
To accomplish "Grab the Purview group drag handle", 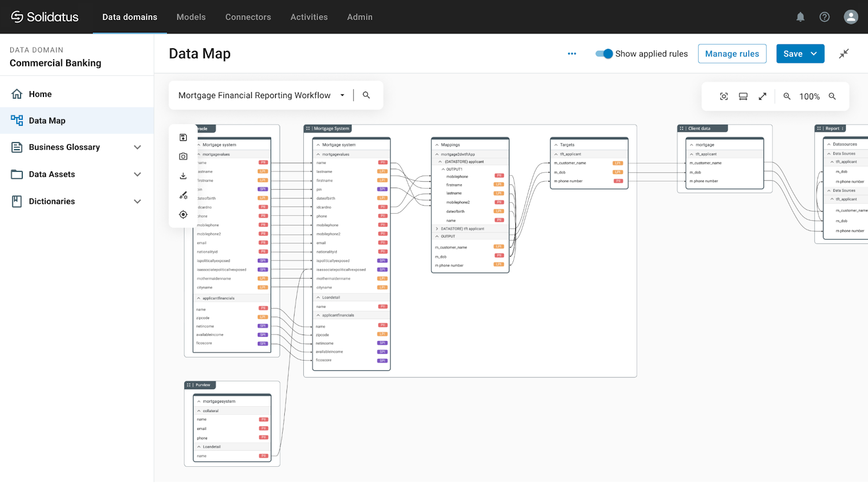I will click(x=189, y=385).
